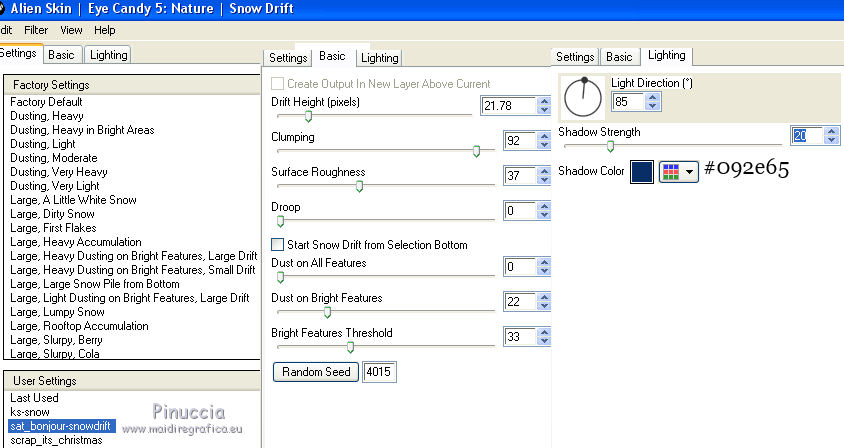The width and height of the screenshot is (844, 448).
Task: Increase Clumping value with up arrow
Action: [544, 136]
